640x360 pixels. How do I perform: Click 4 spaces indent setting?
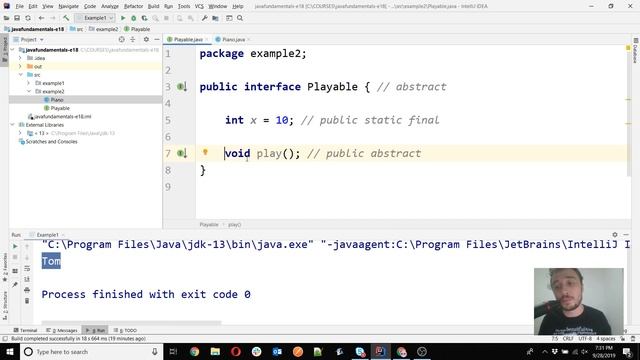[606, 339]
